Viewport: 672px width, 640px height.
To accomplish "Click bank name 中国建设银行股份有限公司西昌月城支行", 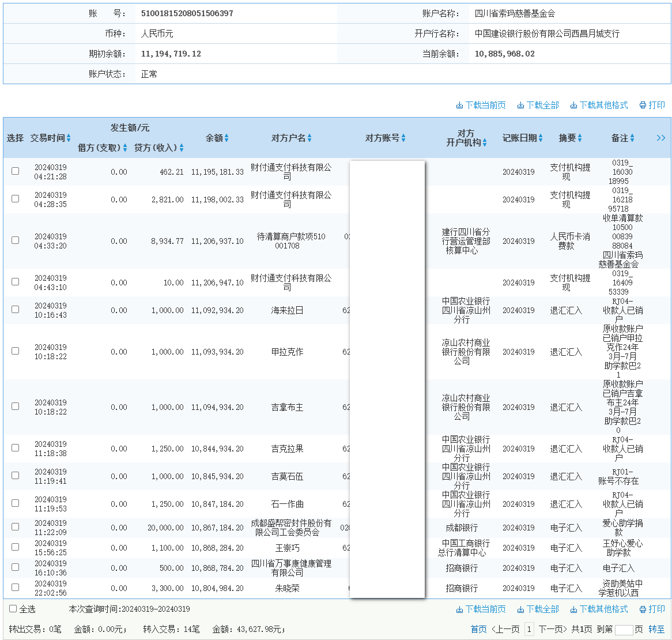I will [548, 33].
